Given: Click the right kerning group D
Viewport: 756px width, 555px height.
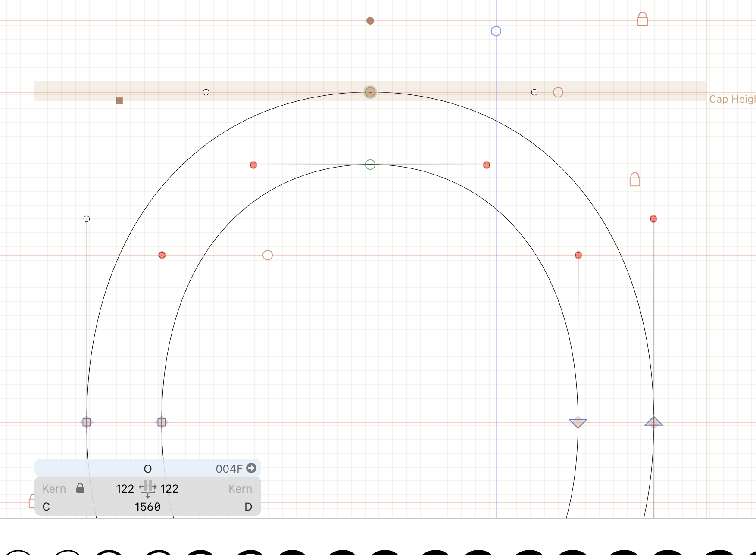Looking at the screenshot, I should pos(248,507).
